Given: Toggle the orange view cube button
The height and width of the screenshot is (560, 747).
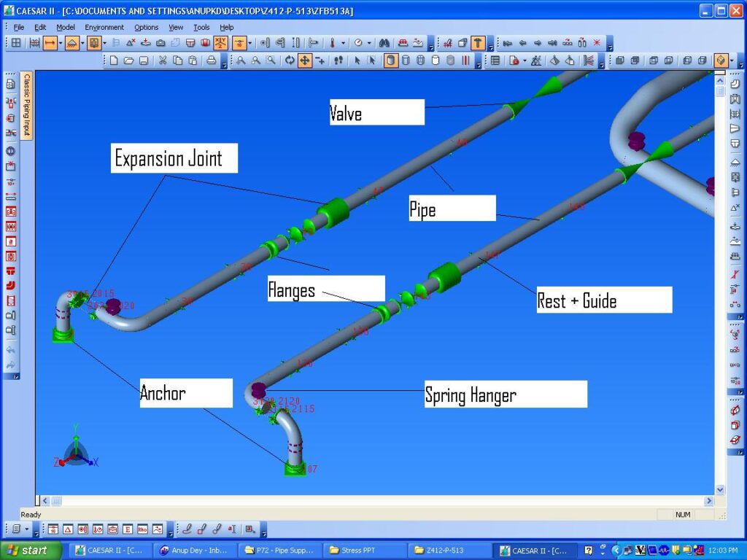Looking at the screenshot, I should click(x=721, y=61).
